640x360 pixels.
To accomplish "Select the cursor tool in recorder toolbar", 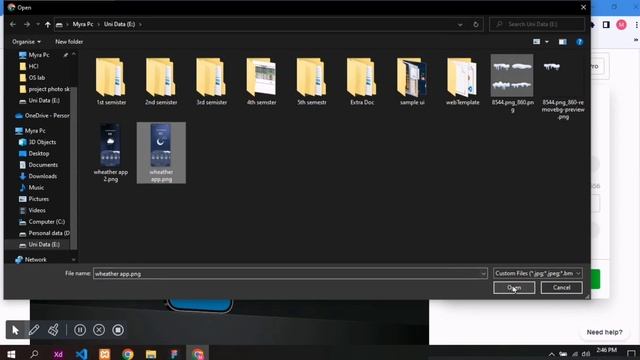I will pos(15,330).
